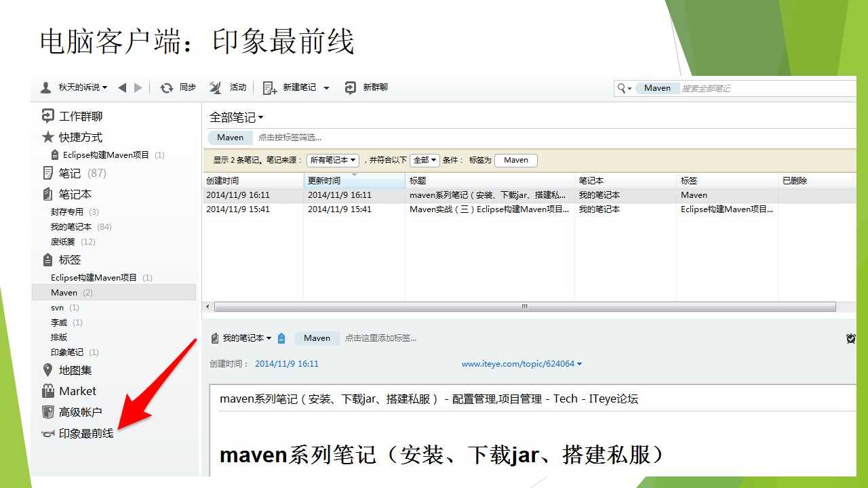Screen dimensions: 868x488
Task: Select tag Eclipse构建Maven项目 under 标签
Action: pyautogui.click(x=102, y=277)
